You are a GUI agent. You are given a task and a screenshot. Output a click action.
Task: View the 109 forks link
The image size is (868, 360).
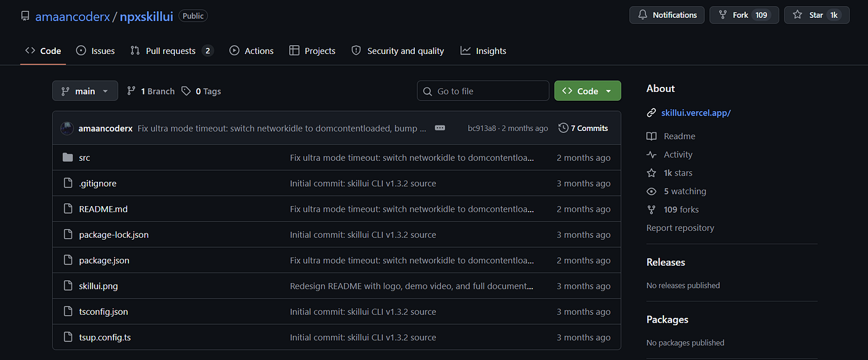pos(681,209)
